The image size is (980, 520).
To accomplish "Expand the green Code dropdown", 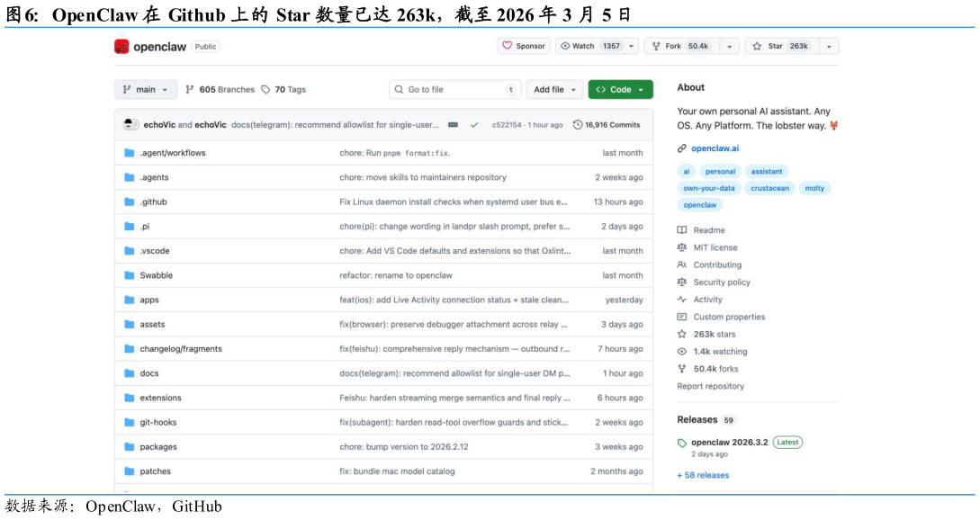I will click(x=618, y=89).
